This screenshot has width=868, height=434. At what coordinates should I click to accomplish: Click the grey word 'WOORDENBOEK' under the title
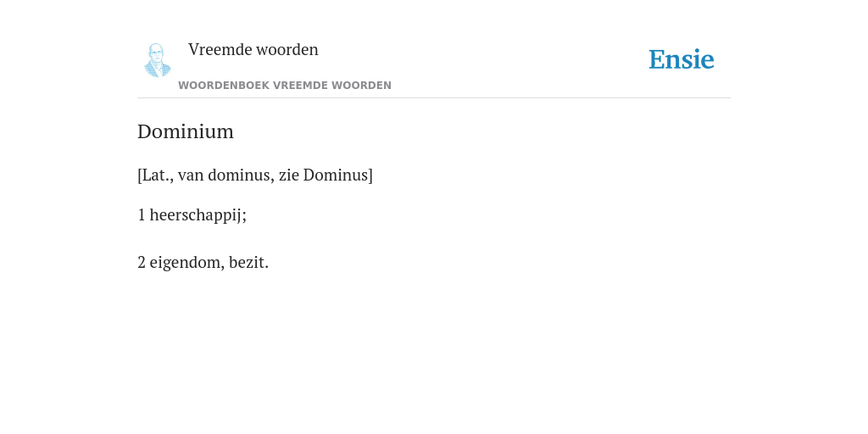pyautogui.click(x=224, y=86)
